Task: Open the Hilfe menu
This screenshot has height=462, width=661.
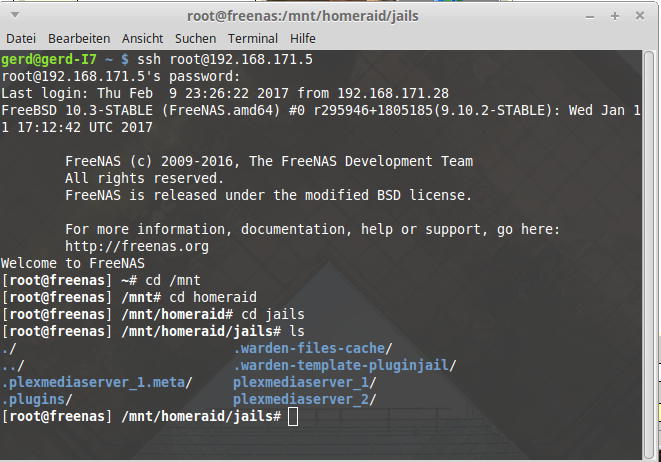Action: pos(303,38)
